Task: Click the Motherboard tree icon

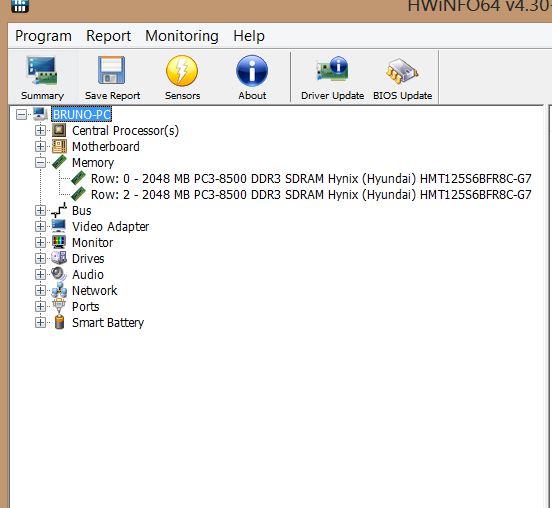Action: tap(59, 146)
